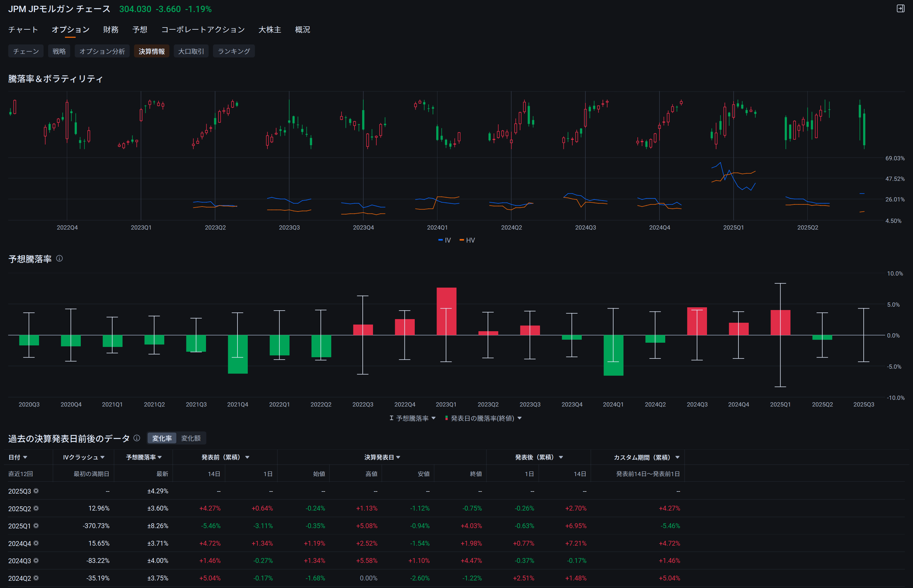Image resolution: width=913 pixels, height=588 pixels.
Task: Open info icon beside 過去の決算発表日前後のデータ
Action: tap(137, 438)
